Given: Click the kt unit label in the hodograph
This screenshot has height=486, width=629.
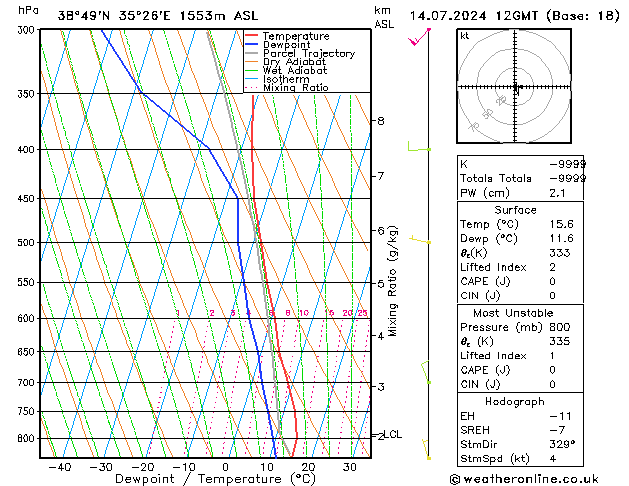Looking at the screenshot, I should click(x=465, y=36).
